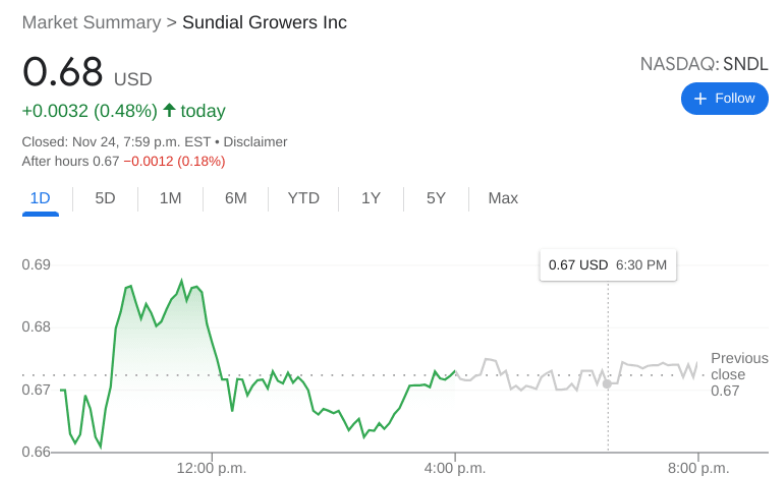Click the plus icon on Follow button

point(700,98)
